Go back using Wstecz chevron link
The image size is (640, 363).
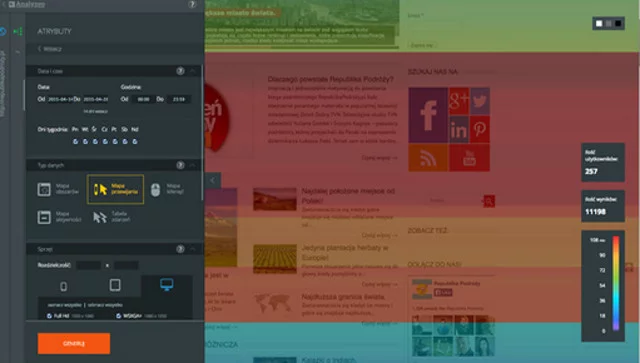click(49, 49)
